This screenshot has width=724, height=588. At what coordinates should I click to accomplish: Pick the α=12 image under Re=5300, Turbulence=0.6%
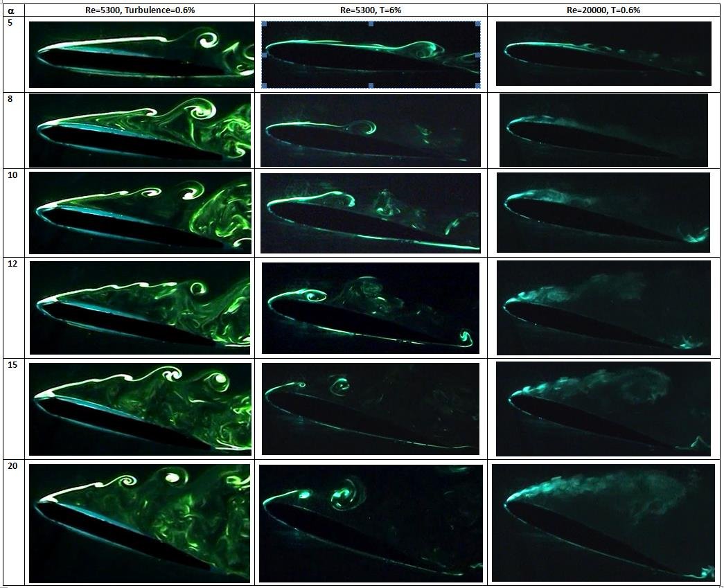pyautogui.click(x=140, y=308)
